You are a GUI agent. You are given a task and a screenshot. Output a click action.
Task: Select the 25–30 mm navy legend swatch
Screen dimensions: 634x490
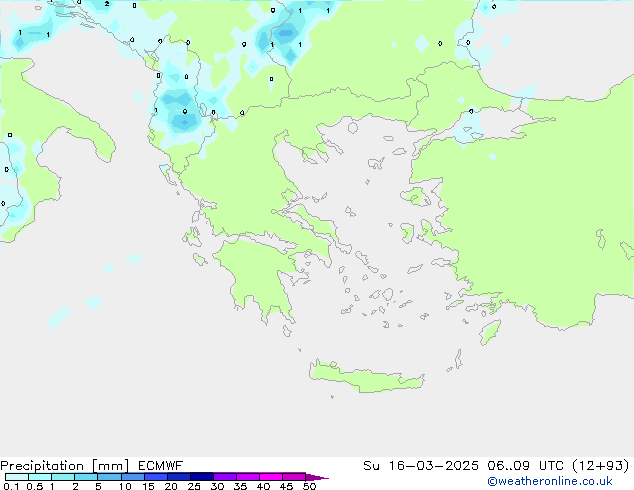tap(202, 477)
